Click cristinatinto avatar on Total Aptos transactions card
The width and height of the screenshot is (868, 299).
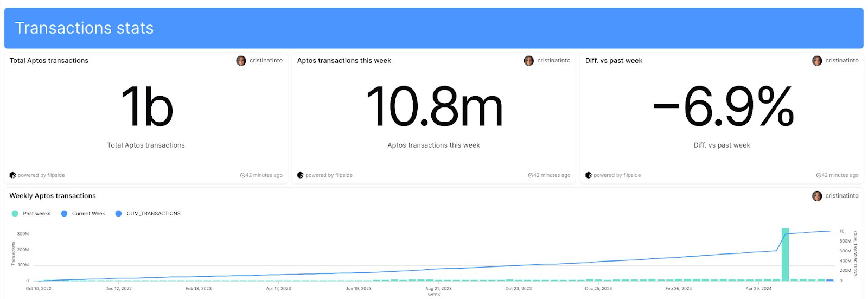point(241,61)
